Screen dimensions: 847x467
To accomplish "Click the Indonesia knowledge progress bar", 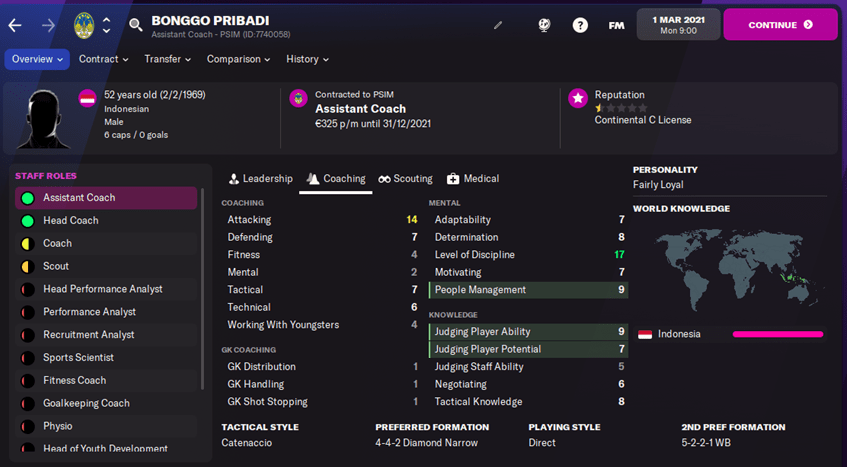I will [777, 334].
